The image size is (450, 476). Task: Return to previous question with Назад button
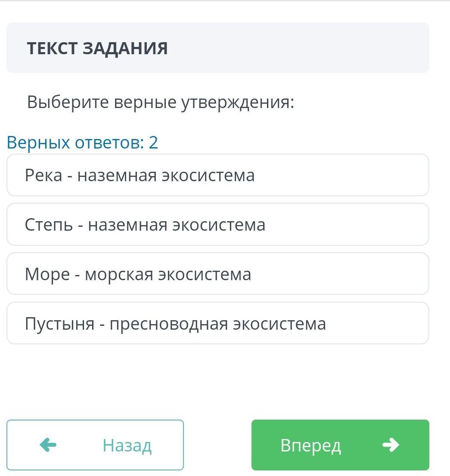click(x=95, y=445)
